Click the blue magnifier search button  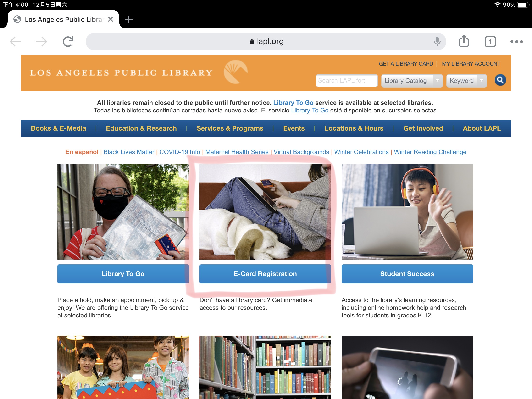(x=500, y=80)
